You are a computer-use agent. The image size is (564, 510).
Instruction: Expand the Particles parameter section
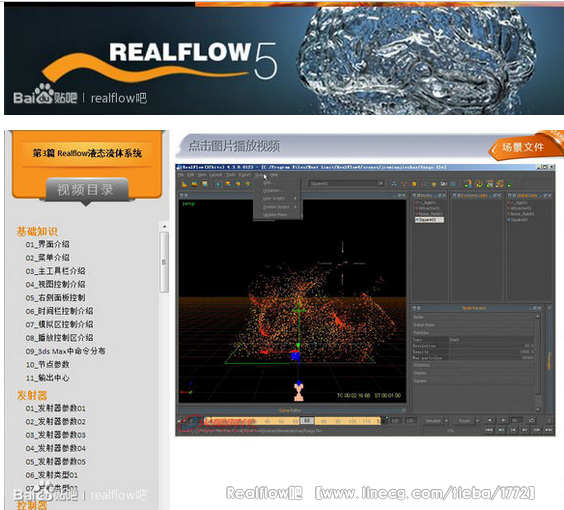(474, 333)
